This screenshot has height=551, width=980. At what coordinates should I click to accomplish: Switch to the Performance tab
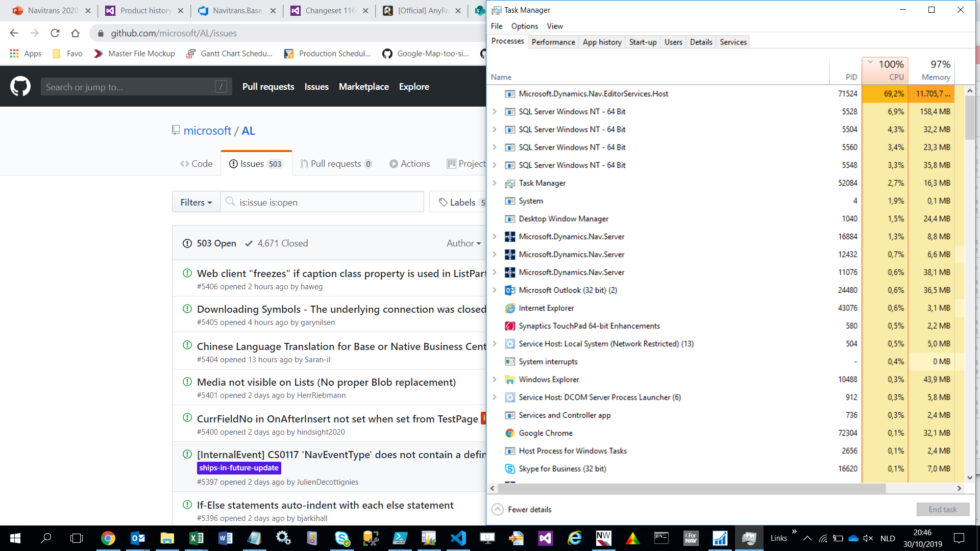[553, 42]
